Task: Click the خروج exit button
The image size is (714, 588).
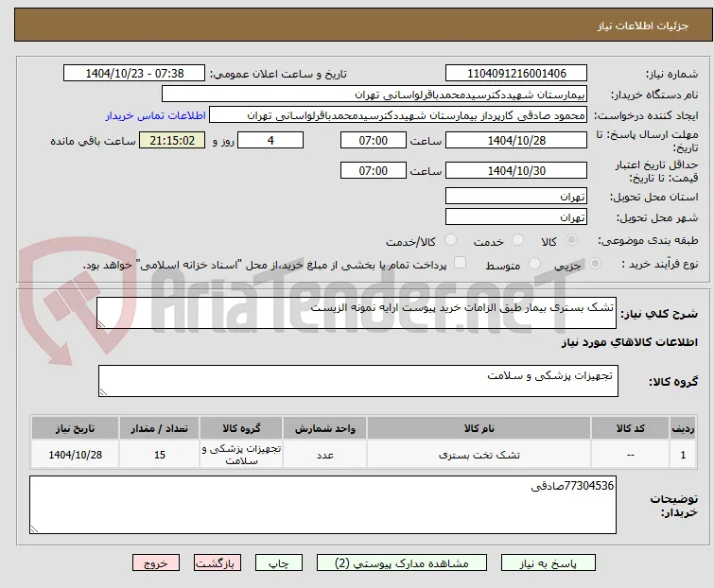Action: pos(156,563)
